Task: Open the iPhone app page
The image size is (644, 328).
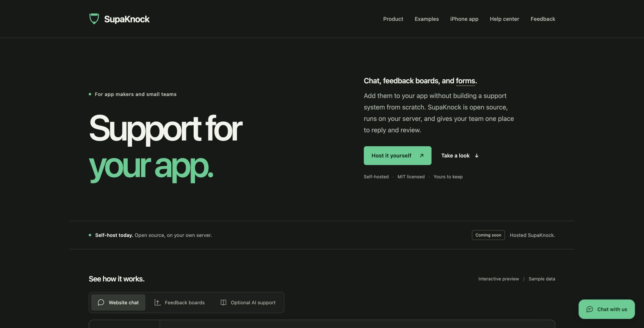Action: [464, 19]
